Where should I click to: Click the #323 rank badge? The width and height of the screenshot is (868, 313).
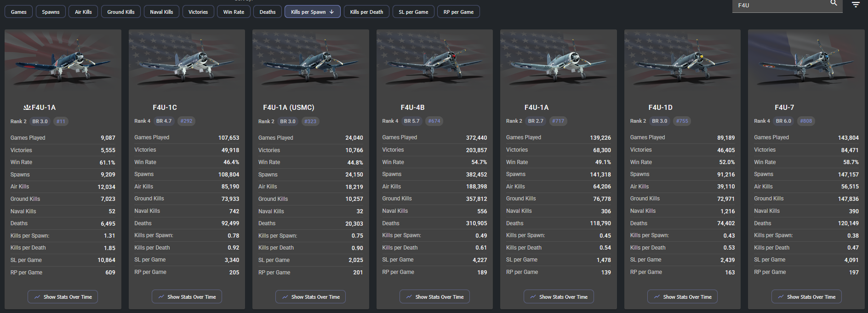[310, 121]
